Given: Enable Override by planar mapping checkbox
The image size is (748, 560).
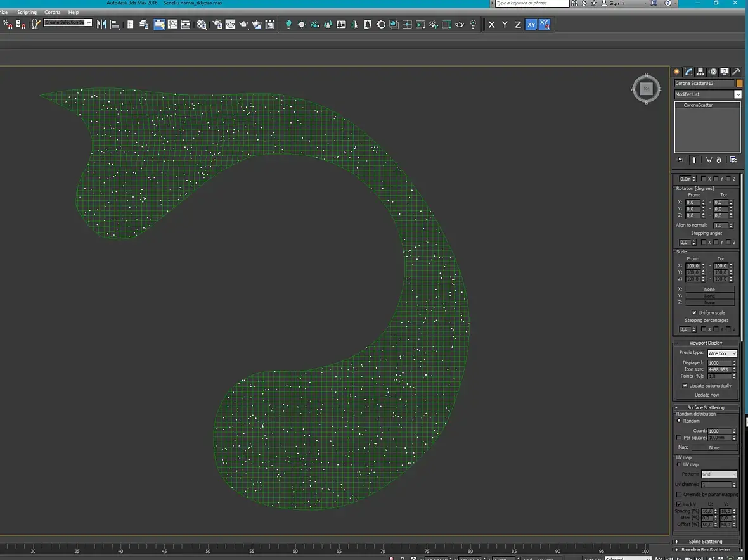Looking at the screenshot, I should pyautogui.click(x=679, y=495).
